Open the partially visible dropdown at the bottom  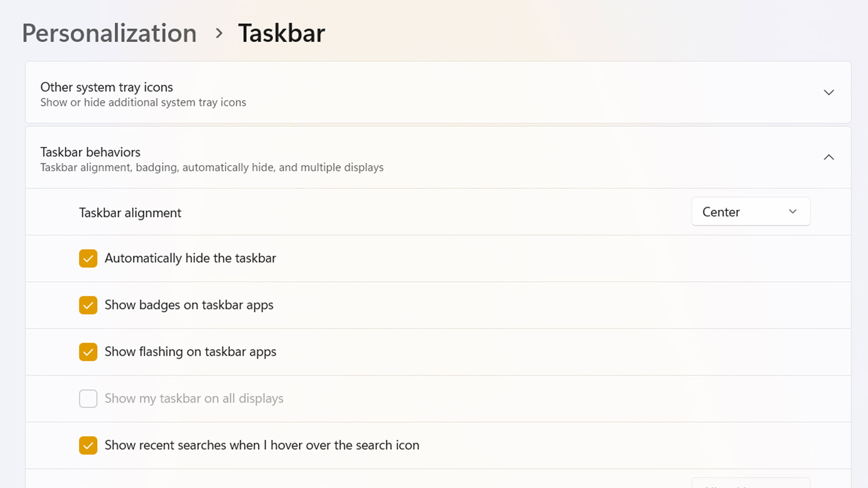point(750,483)
